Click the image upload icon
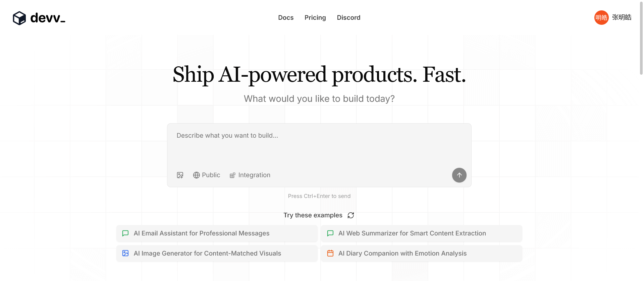Screen dimensions: 644x281 coord(180,175)
